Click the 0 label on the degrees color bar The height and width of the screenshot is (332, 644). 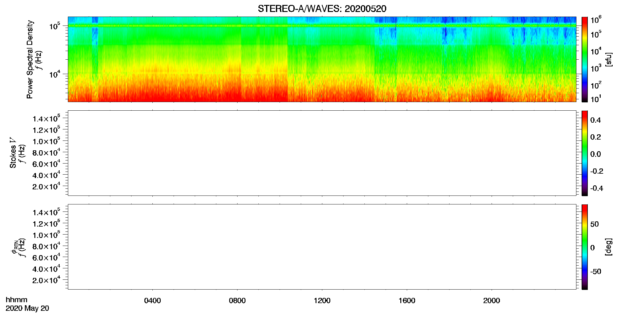pos(592,248)
